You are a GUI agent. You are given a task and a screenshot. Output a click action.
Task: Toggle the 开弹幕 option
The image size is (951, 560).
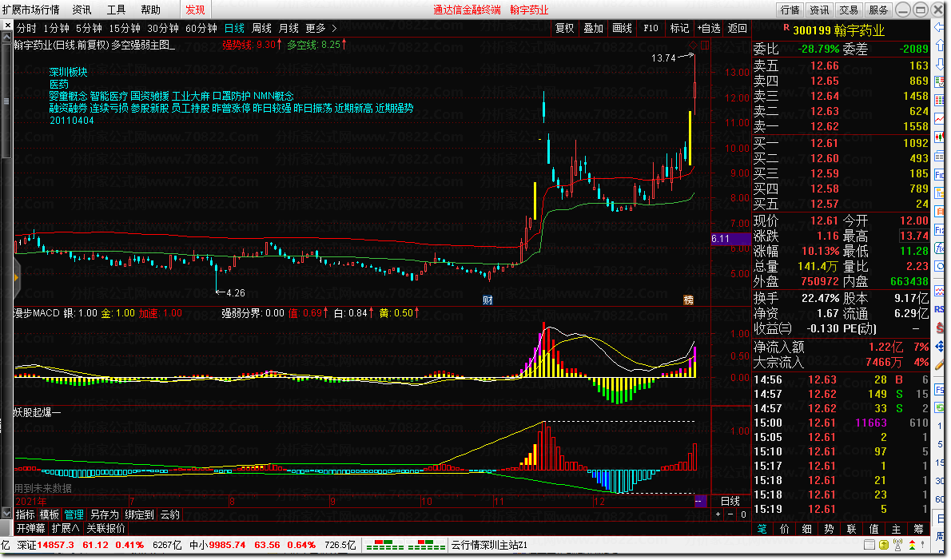point(31,529)
